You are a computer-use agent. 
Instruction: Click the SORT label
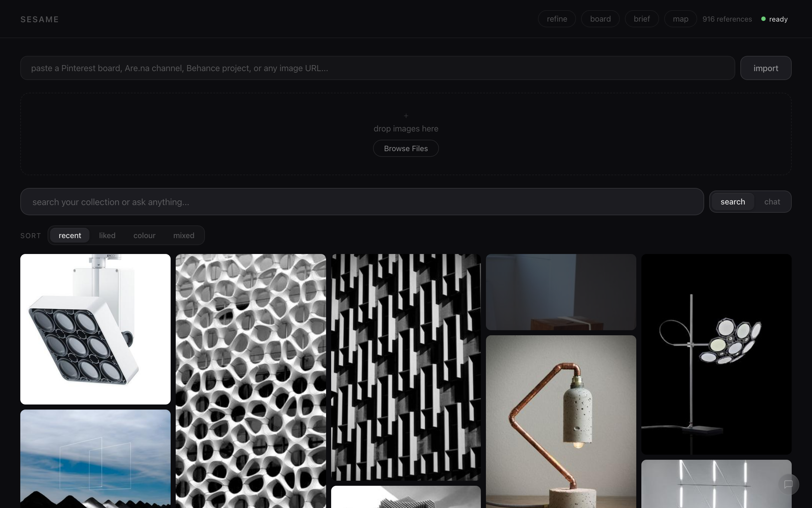tap(30, 236)
